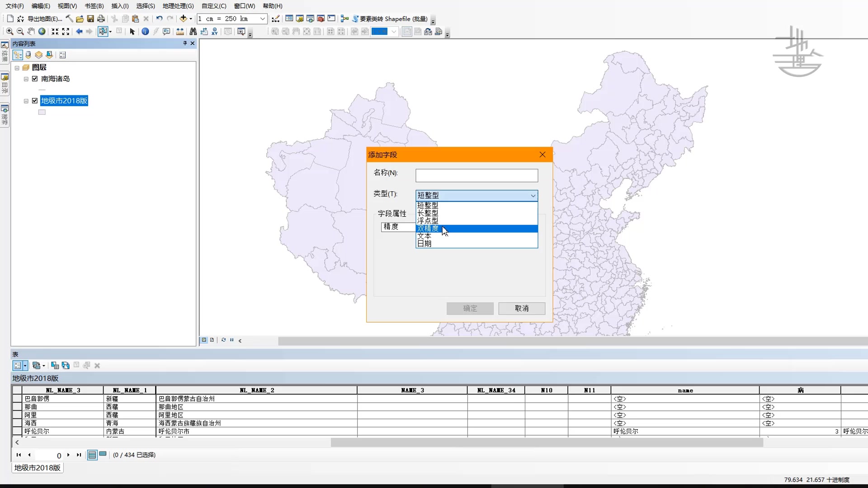868x488 pixels.
Task: Open the map scale dropdown
Action: coord(262,19)
